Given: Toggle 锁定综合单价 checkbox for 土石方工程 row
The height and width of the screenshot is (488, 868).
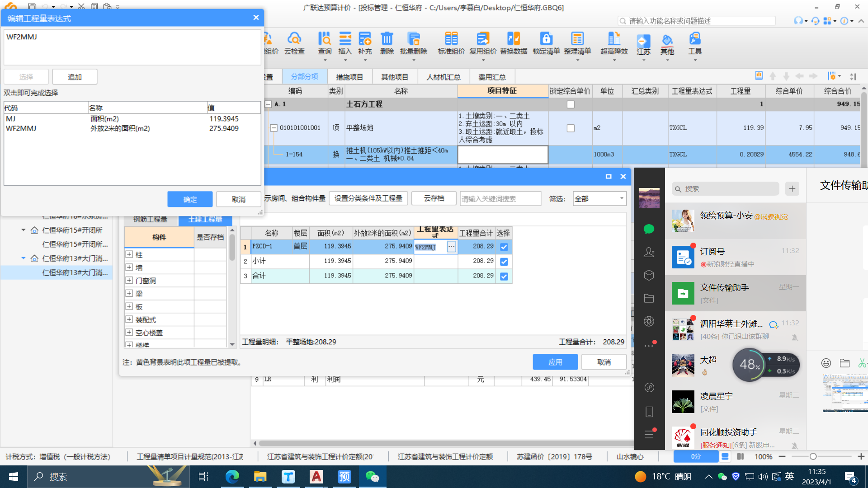Looking at the screenshot, I should tap(571, 104).
